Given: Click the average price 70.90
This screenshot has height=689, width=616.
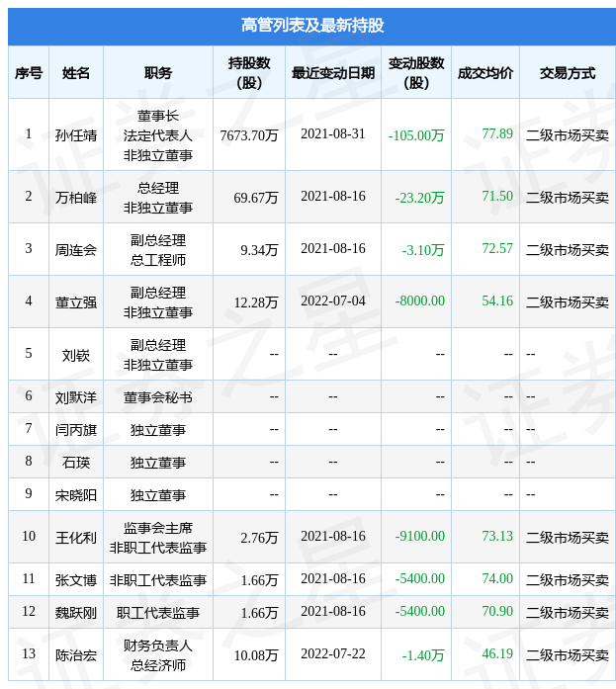Looking at the screenshot, I should [x=497, y=611].
